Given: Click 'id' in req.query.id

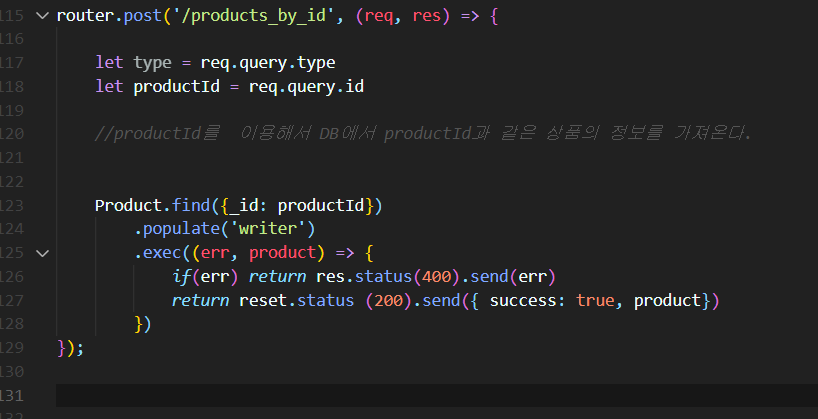Looking at the screenshot, I should (354, 87).
